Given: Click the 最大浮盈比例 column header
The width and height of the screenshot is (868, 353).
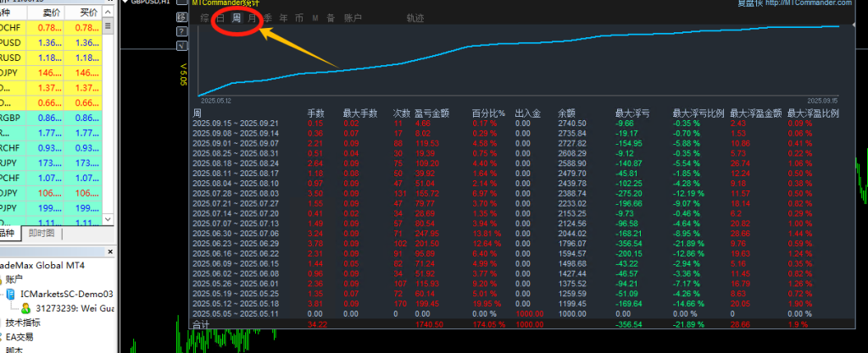Looking at the screenshot, I should 813,113.
